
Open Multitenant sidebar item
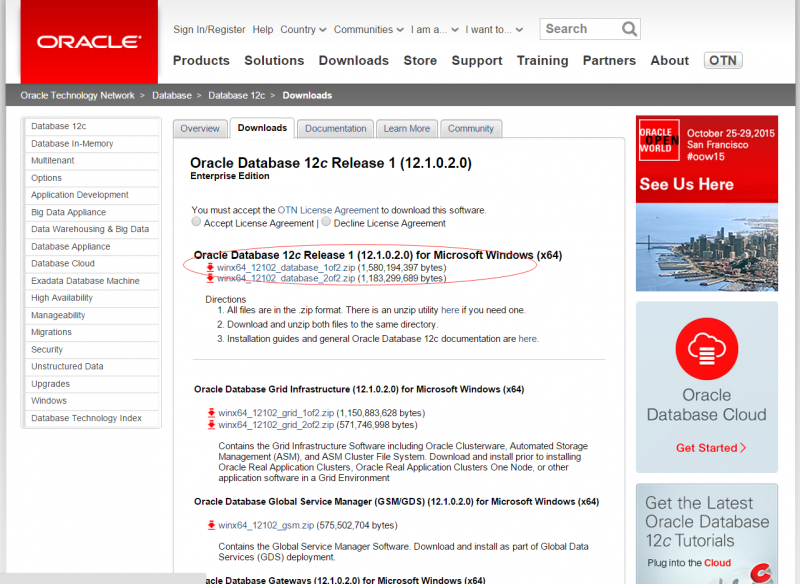[92, 161]
